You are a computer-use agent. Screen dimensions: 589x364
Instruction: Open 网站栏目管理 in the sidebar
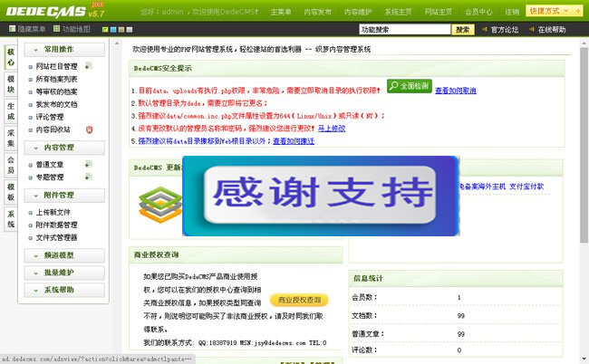point(56,66)
